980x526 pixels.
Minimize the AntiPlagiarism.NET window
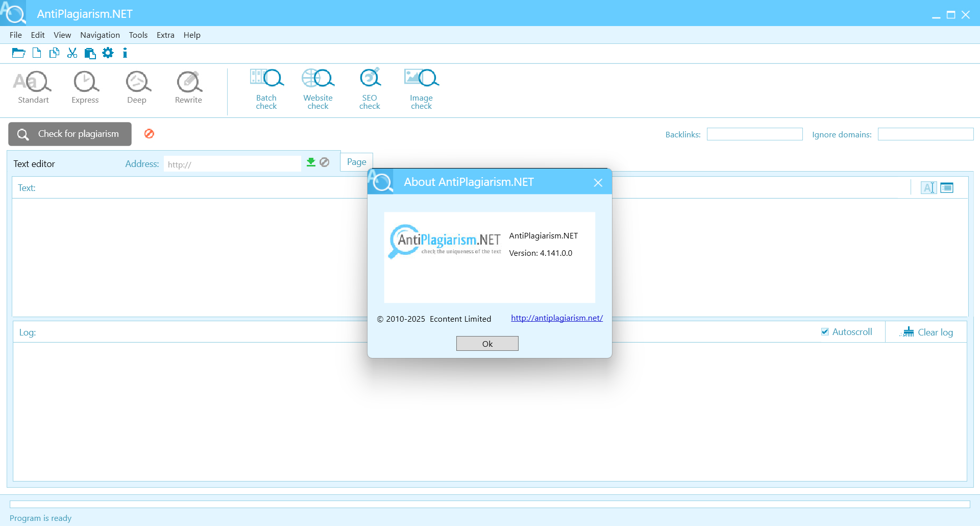click(936, 16)
